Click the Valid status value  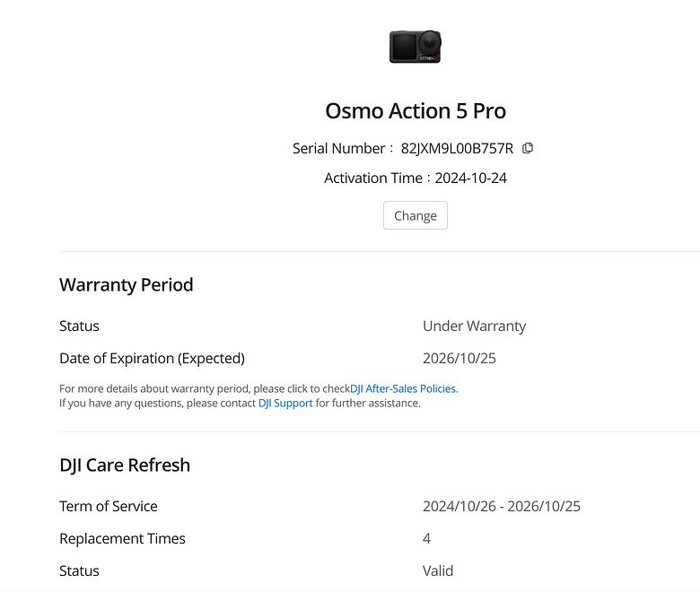(x=438, y=570)
